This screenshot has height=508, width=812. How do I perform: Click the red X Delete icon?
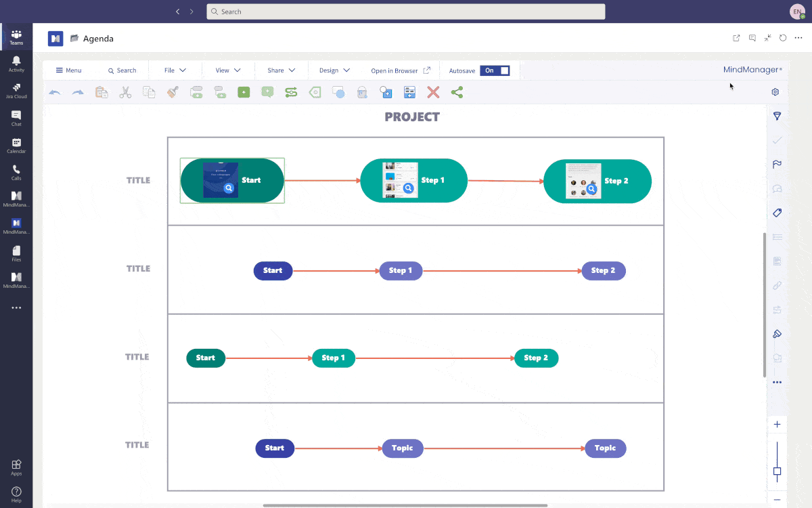433,92
